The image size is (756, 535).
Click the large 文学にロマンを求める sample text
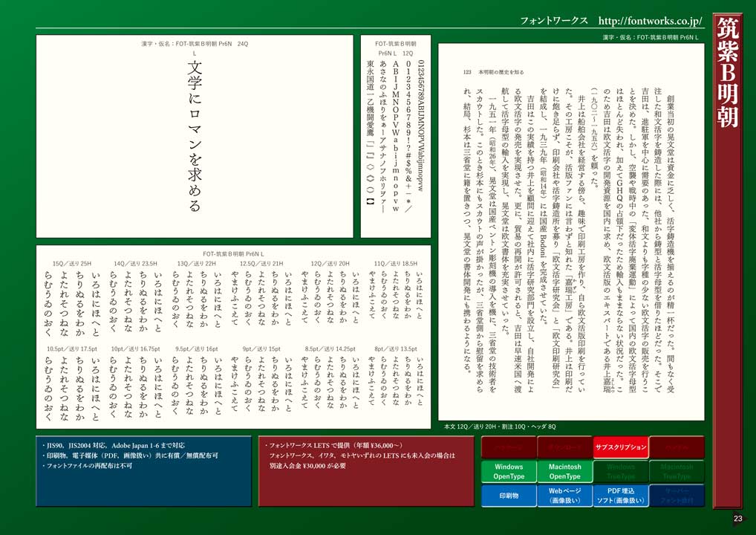click(x=195, y=136)
